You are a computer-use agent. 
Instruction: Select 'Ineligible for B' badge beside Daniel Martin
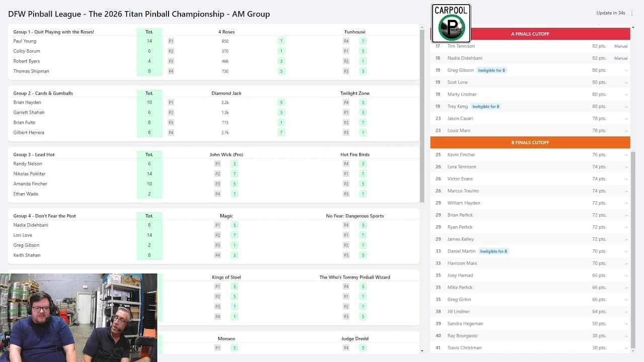click(x=493, y=251)
